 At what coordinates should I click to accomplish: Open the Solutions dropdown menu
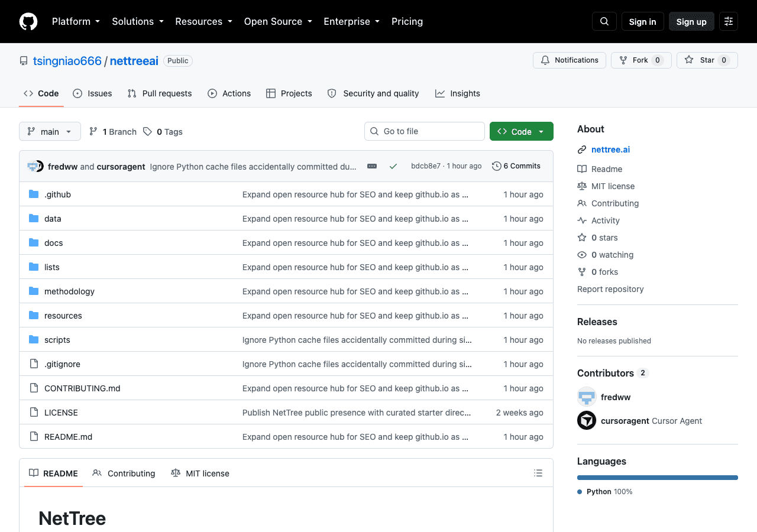[x=138, y=21]
